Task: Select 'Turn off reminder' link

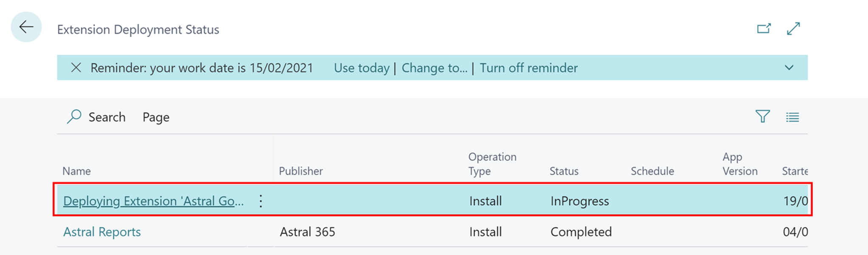Action: (x=528, y=68)
